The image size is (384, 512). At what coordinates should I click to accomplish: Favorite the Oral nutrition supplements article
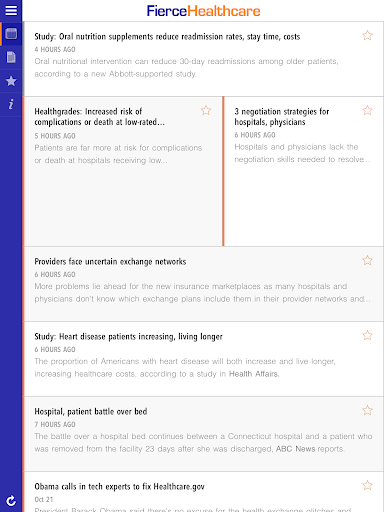367,35
